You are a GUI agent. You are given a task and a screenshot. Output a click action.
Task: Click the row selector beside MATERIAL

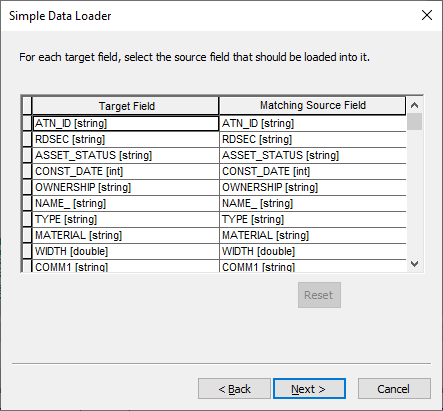pyautogui.click(x=27, y=235)
